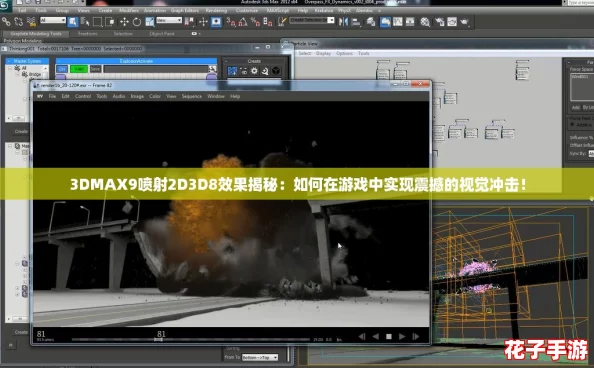This screenshot has width=594, height=368.
Task: Open Graph Editors menu
Action: [x=184, y=11]
